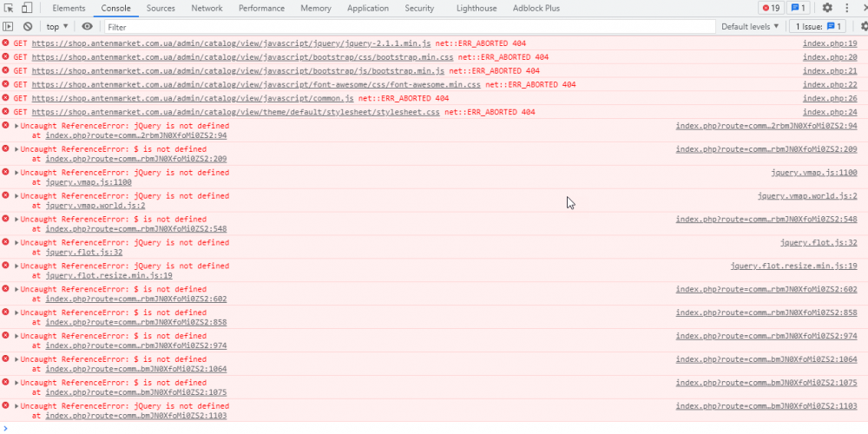Open the Default levels dropdown

click(750, 27)
